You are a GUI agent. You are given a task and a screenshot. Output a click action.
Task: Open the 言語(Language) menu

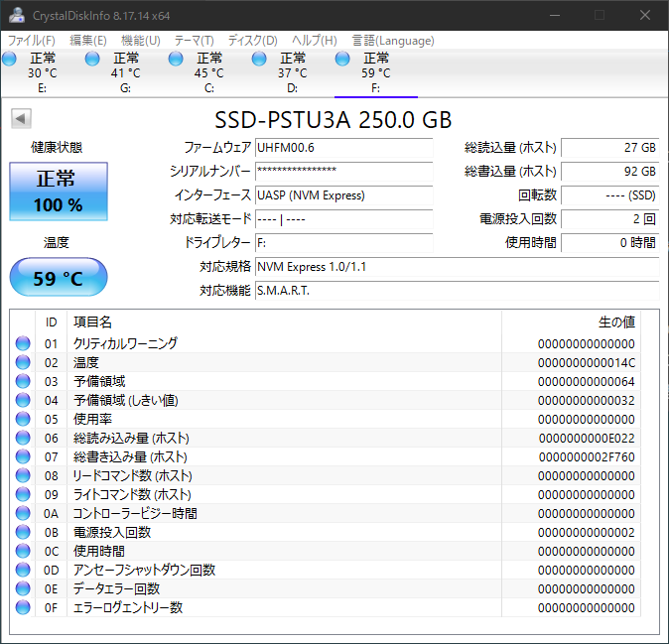(393, 41)
